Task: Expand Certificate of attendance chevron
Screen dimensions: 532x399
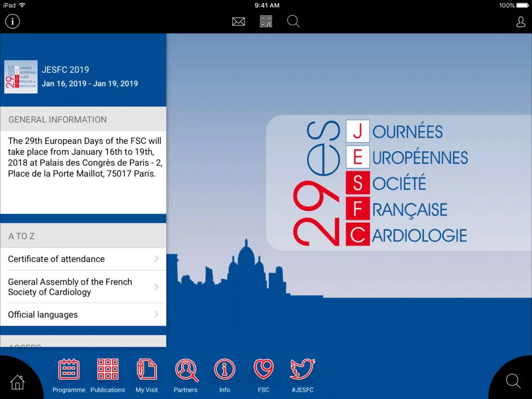Action: point(156,259)
